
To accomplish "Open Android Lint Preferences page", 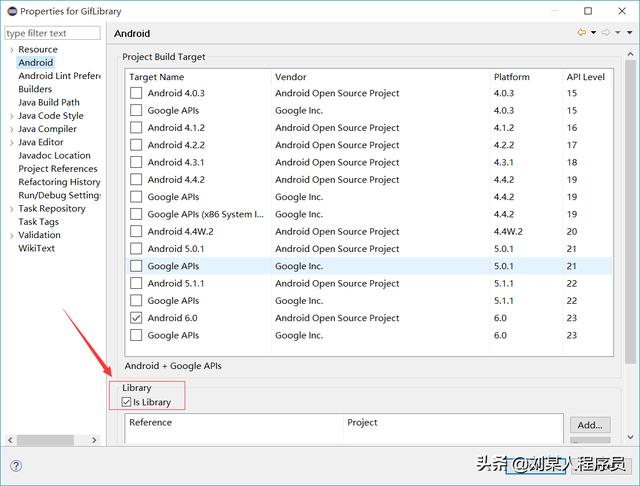I will point(59,76).
